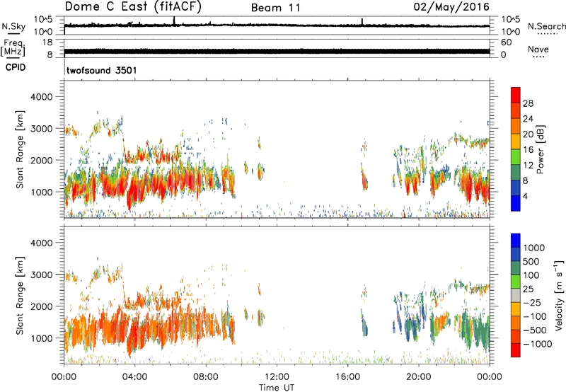The width and height of the screenshot is (566, 392).
Task: Click the "Power [dB]" colorbar title
Action: (540, 149)
